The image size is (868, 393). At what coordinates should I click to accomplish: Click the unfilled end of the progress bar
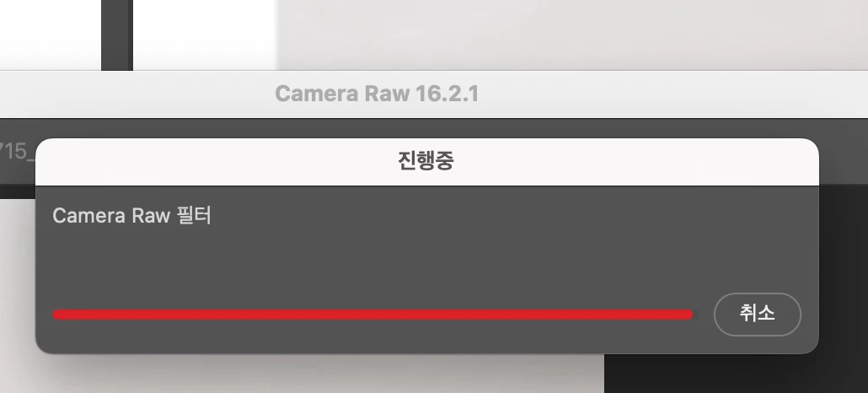(x=696, y=315)
